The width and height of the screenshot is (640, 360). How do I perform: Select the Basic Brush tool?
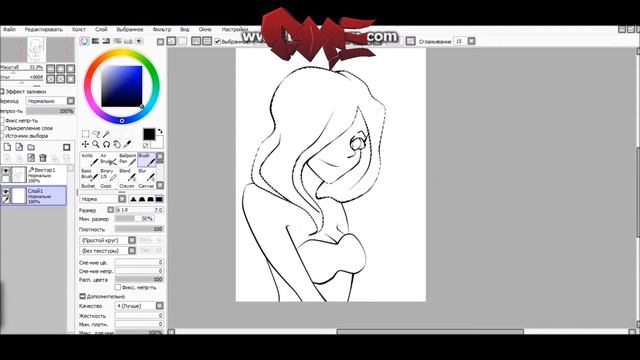pyautogui.click(x=89, y=174)
